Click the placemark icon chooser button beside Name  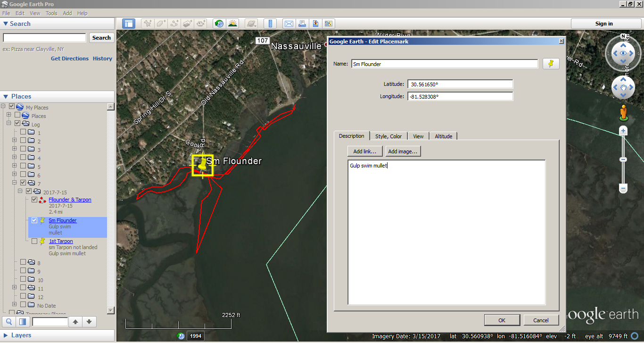[x=551, y=64]
